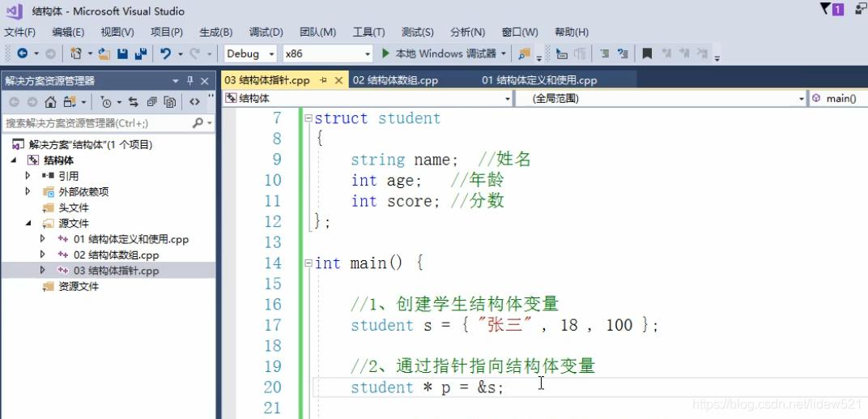Image resolution: width=868 pixels, height=419 pixels.
Task: Click the Pending Changes Filter clock icon
Action: tap(106, 101)
